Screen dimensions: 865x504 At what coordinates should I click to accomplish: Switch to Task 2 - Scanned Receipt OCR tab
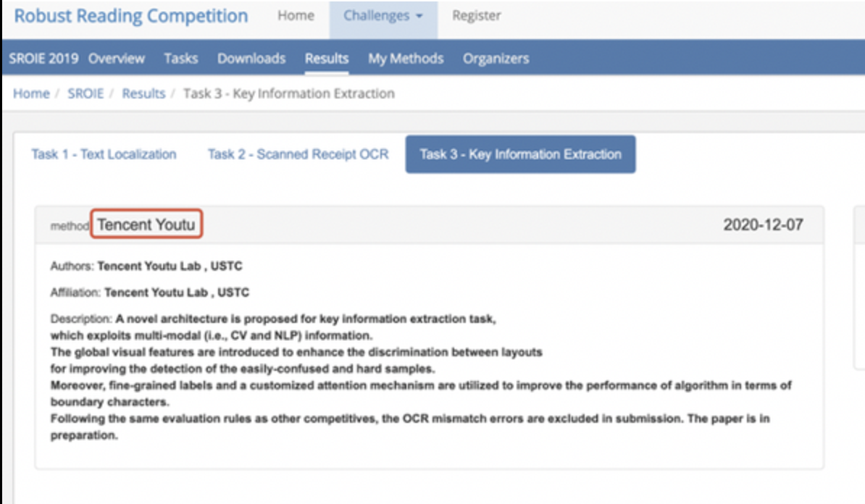coord(298,154)
